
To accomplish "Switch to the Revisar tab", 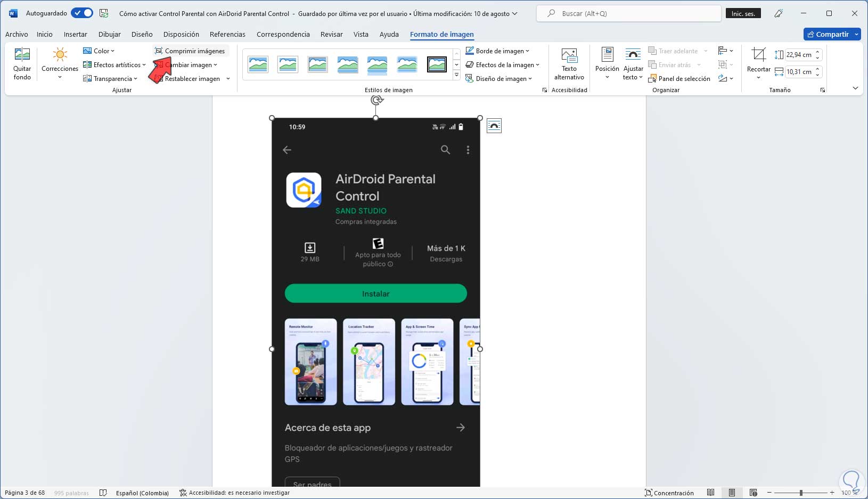I will click(x=331, y=35).
